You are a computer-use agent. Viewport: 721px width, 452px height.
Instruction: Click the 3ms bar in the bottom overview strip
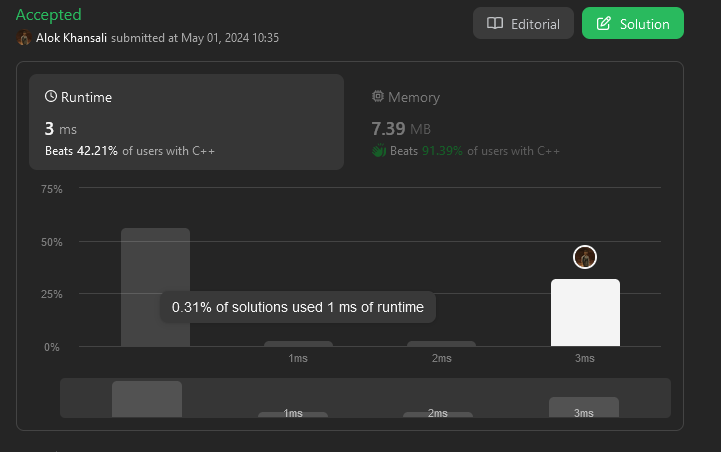click(x=584, y=407)
